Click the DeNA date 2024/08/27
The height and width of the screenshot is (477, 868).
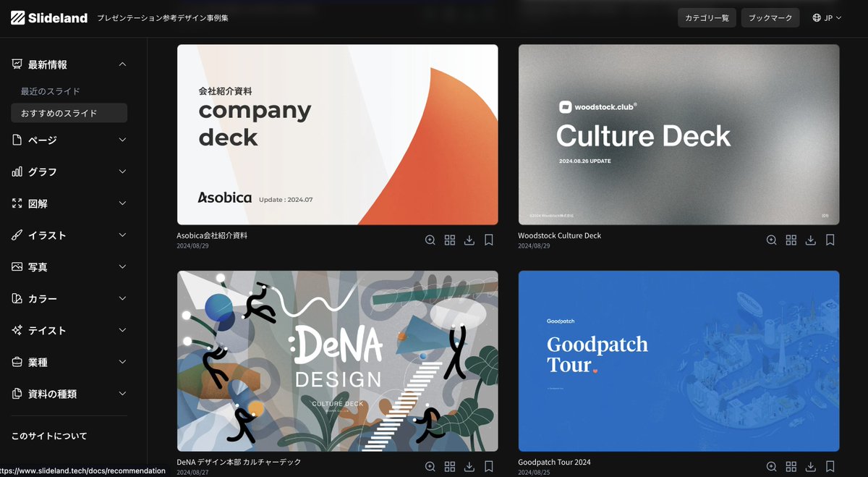pos(191,472)
